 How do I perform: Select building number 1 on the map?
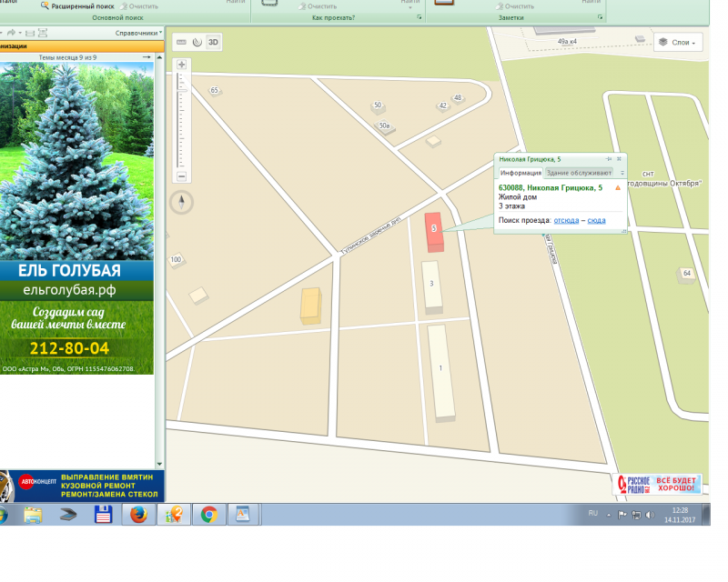pos(440,373)
